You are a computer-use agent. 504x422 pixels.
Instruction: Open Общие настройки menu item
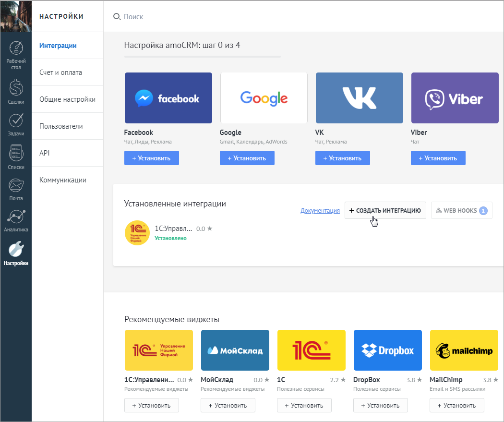(67, 99)
